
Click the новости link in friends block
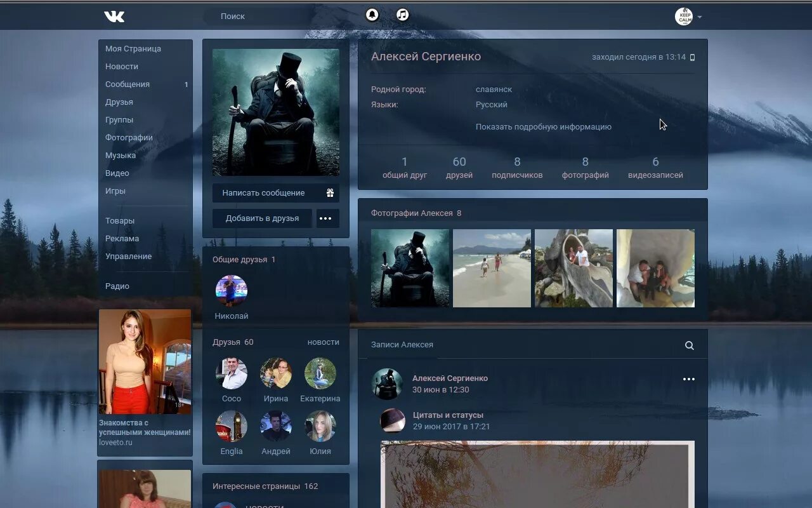[324, 342]
